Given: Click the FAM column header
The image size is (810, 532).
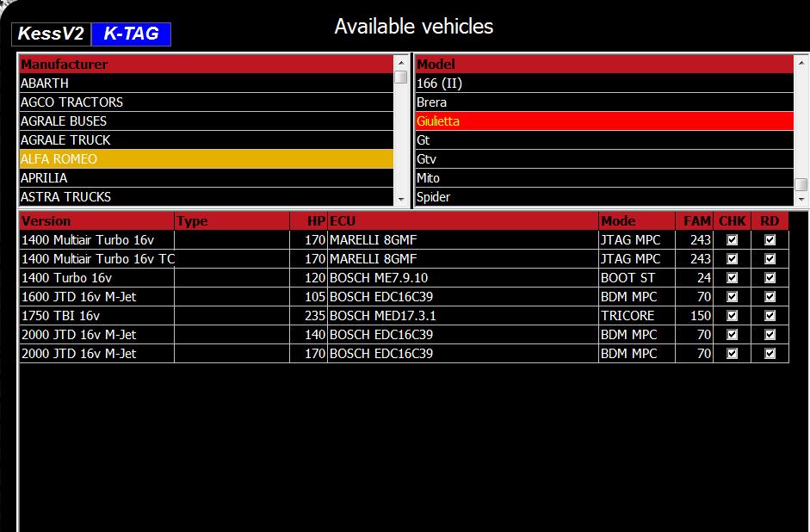Looking at the screenshot, I should [x=695, y=221].
